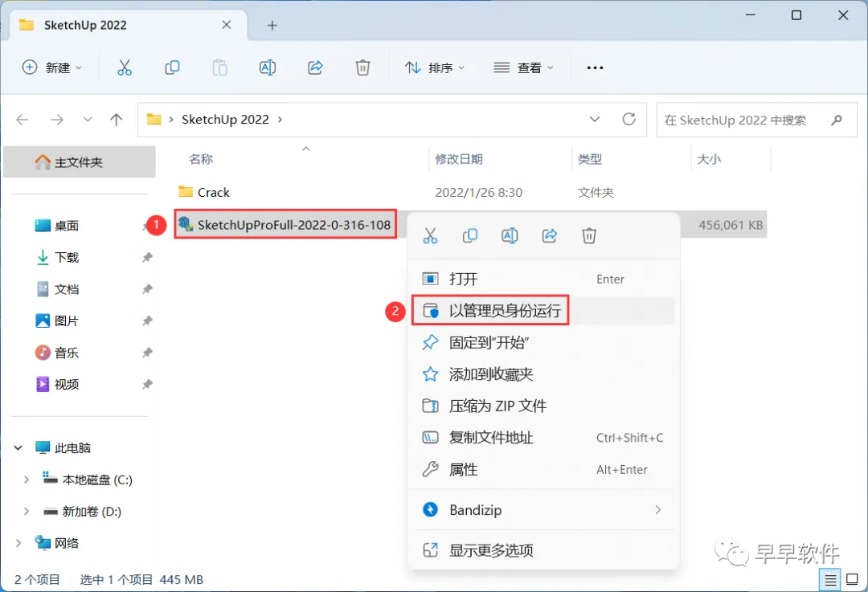Image resolution: width=868 pixels, height=592 pixels.
Task: Select 压缩为 ZIP 文件 option
Action: (x=543, y=406)
